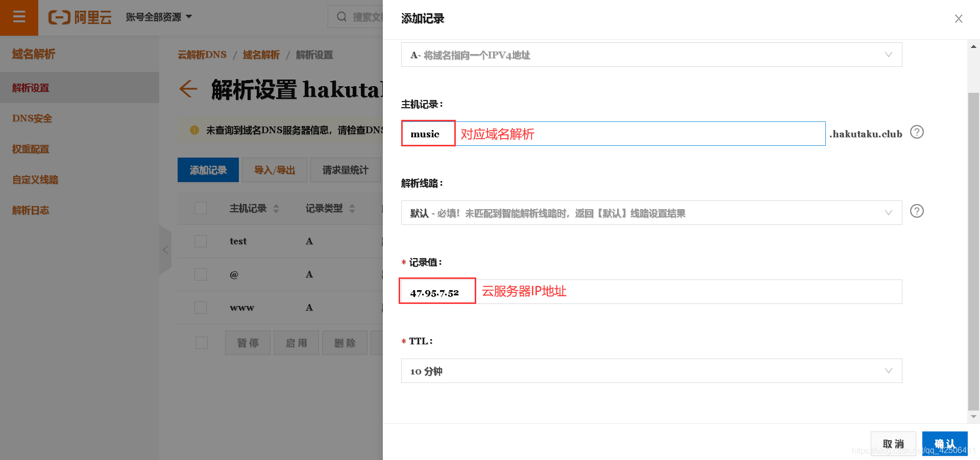Open the 账号全部资源 dropdown

pyautogui.click(x=159, y=17)
